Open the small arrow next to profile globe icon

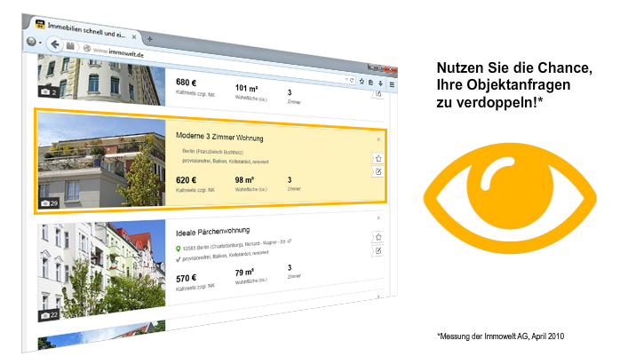(x=40, y=43)
